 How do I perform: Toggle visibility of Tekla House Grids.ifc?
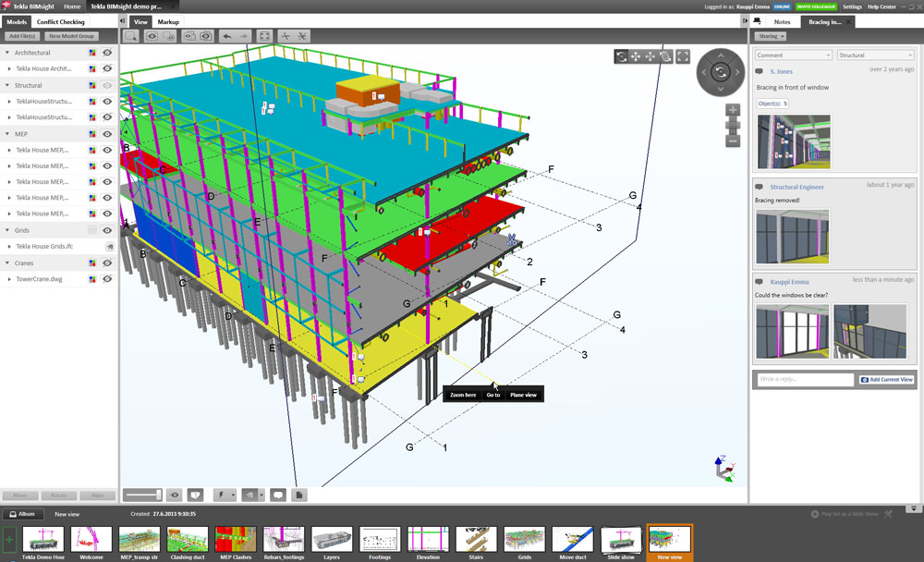pyautogui.click(x=110, y=247)
